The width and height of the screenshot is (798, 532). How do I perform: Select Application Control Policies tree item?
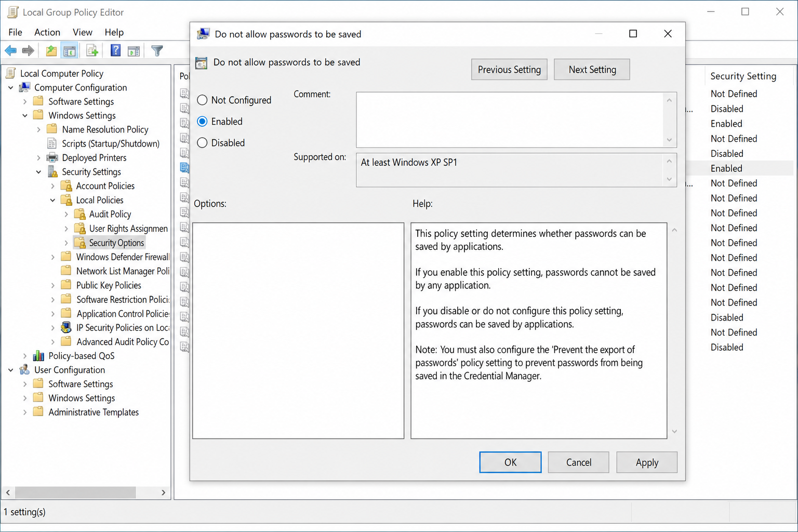(x=123, y=313)
